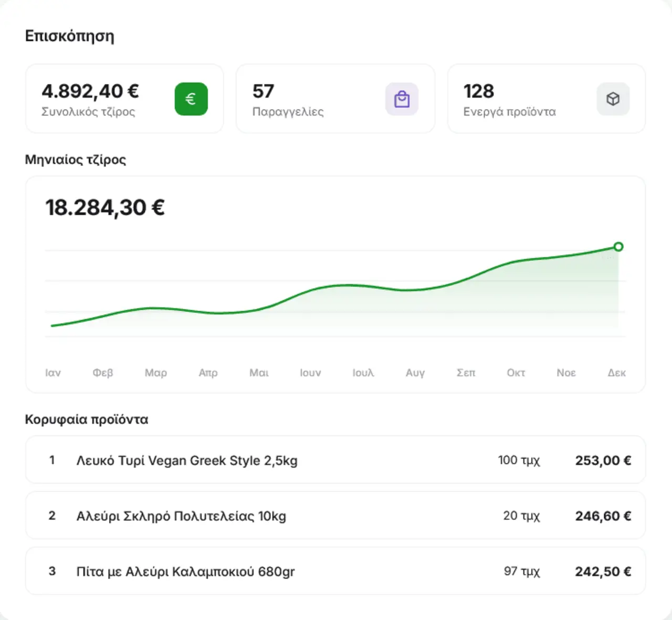Image resolution: width=672 pixels, height=620 pixels.
Task: Click the 242,50 € product amount
Action: point(603,571)
